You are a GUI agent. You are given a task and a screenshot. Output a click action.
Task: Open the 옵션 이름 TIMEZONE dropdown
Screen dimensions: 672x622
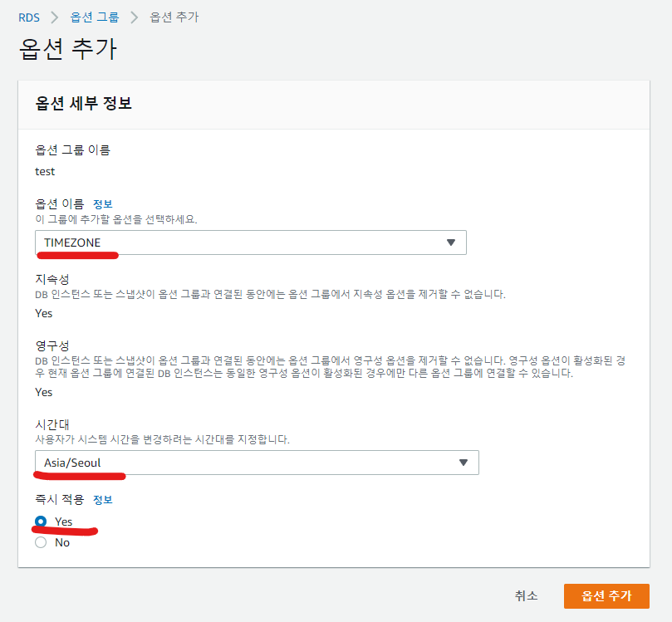coord(251,242)
